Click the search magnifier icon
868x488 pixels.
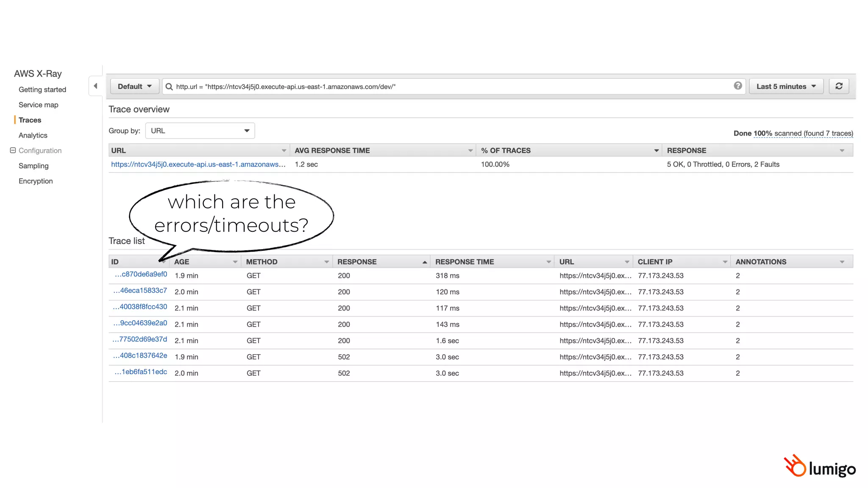click(x=169, y=86)
